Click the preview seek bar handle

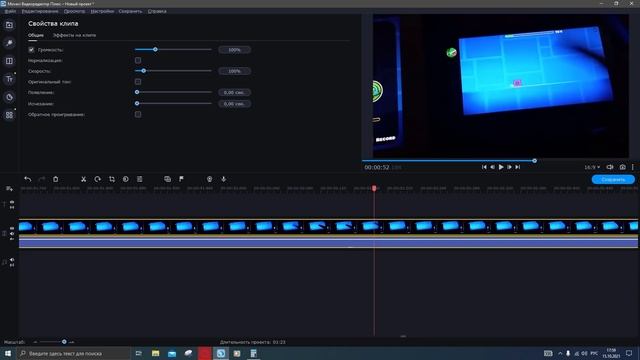tap(534, 161)
